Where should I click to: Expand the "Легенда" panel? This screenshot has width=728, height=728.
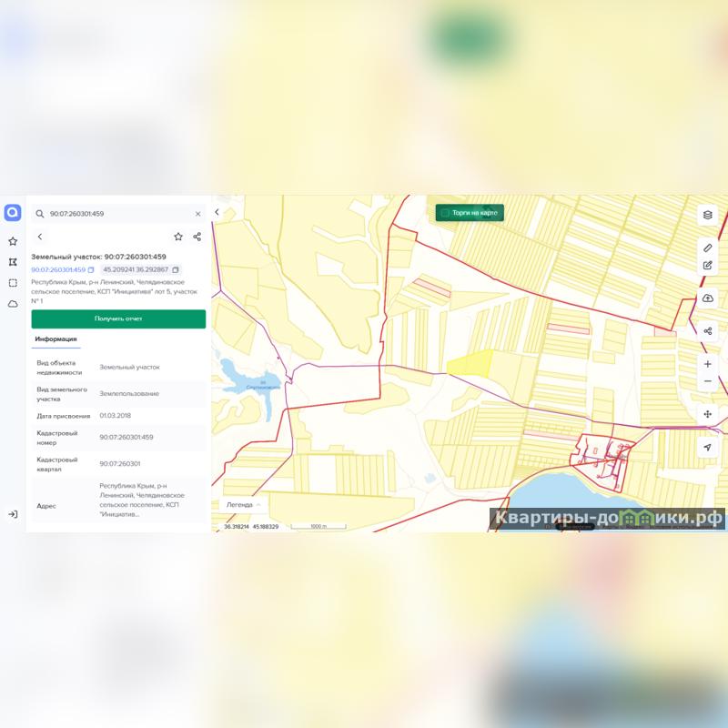244,504
